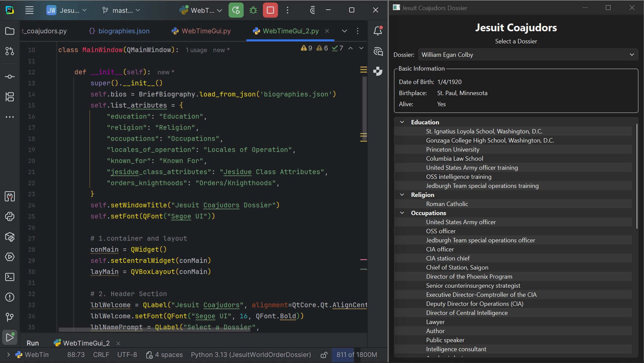Expand the WebTin breadcrumb chevron in status bar
The width and height of the screenshot is (644, 363).
[x=8, y=355]
